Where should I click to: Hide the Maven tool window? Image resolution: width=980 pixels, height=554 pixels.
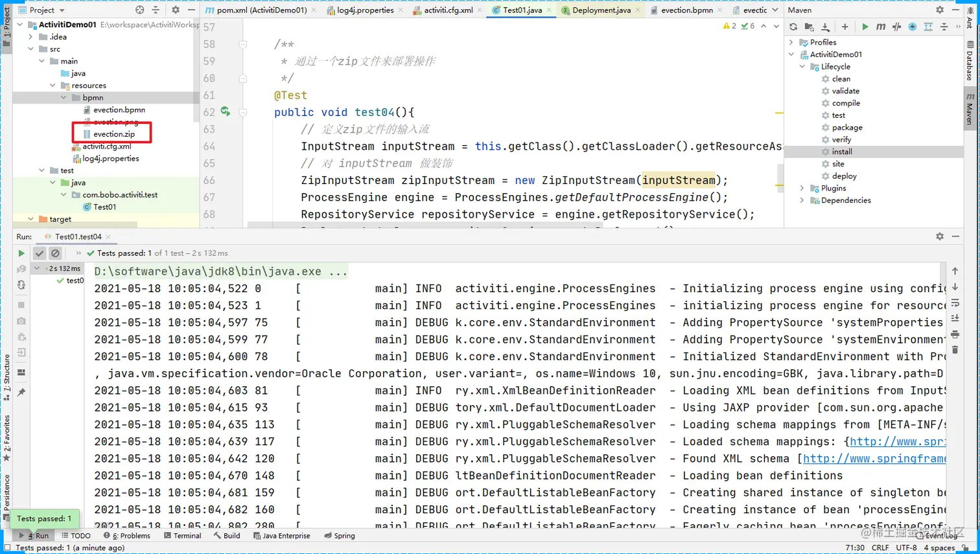pyautogui.click(x=955, y=10)
